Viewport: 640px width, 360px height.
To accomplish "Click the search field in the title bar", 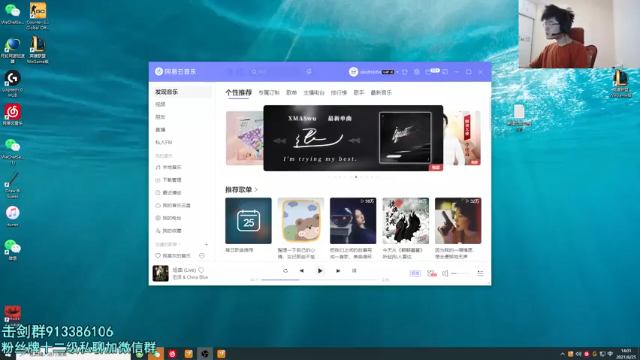I will (x=276, y=72).
